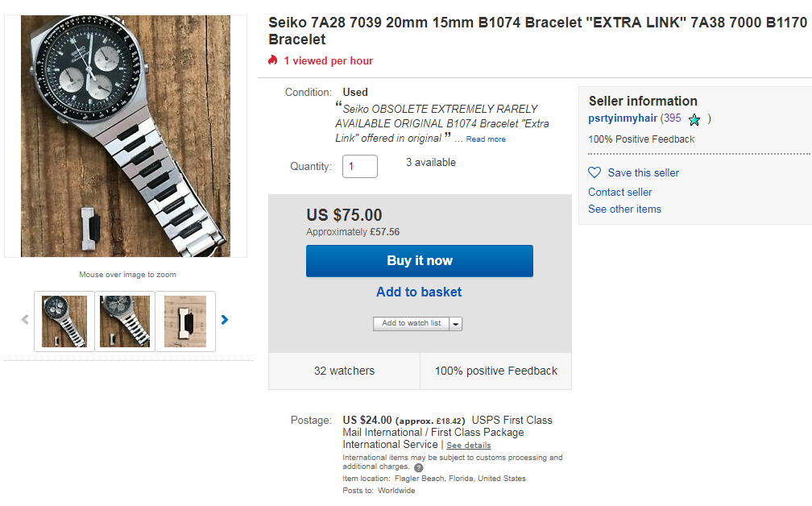This screenshot has width=812, height=506.
Task: Open seller feedback score 395
Action: (x=672, y=118)
